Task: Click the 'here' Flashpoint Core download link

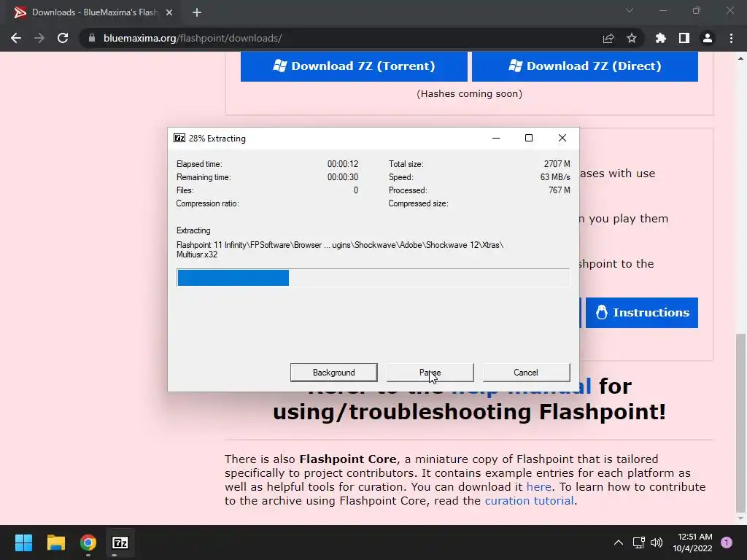Action: (x=539, y=486)
